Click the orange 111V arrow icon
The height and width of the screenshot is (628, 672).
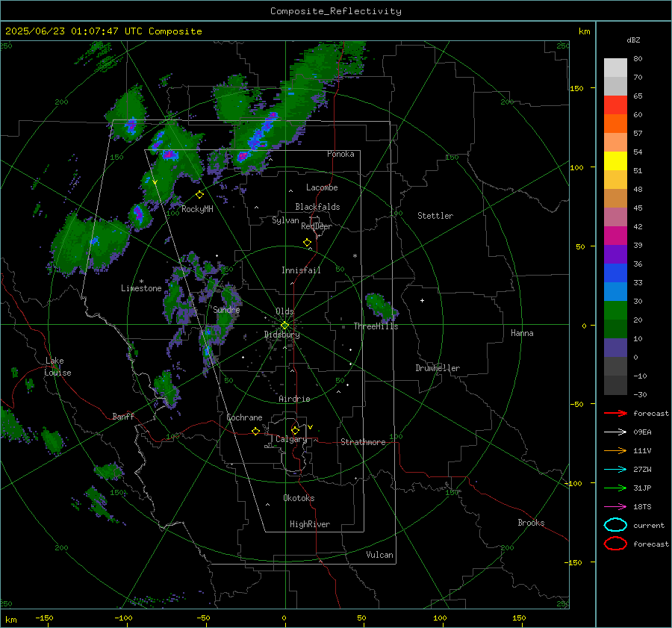coord(615,450)
